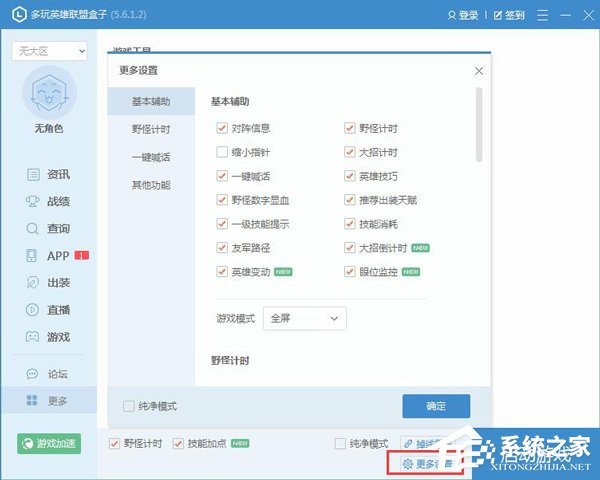Viewport: 600px width, 480px height.
Task: Switch to the 一键喊话 settings tab
Action: (x=151, y=157)
